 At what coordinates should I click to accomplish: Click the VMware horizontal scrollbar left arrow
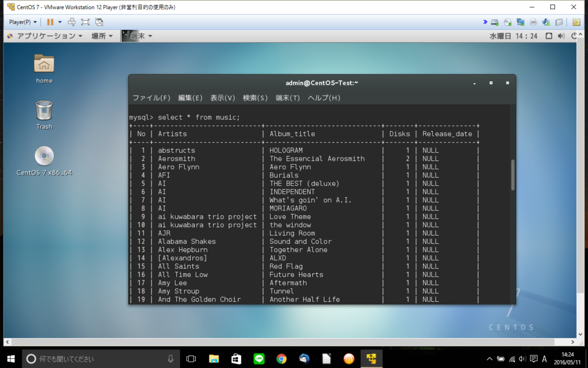[x=7, y=342]
